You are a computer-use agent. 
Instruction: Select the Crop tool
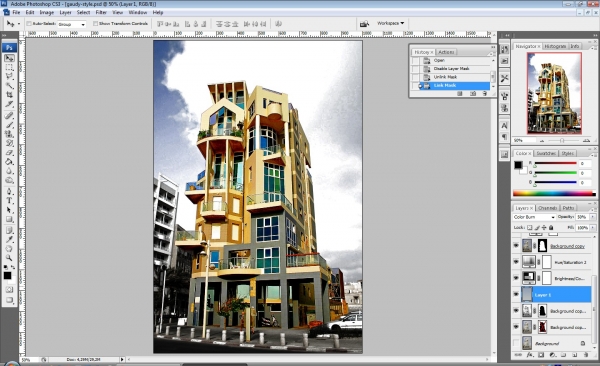tap(10, 95)
